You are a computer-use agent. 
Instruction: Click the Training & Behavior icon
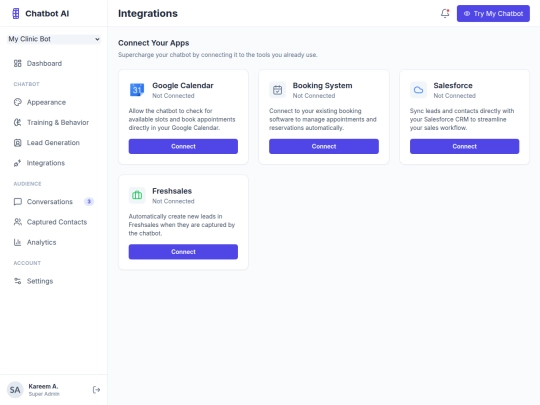click(18, 122)
